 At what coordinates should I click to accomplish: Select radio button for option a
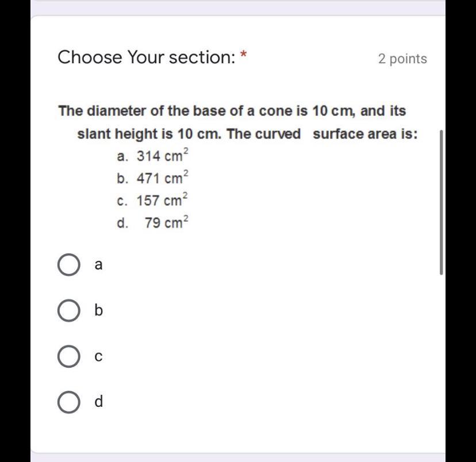(68, 265)
